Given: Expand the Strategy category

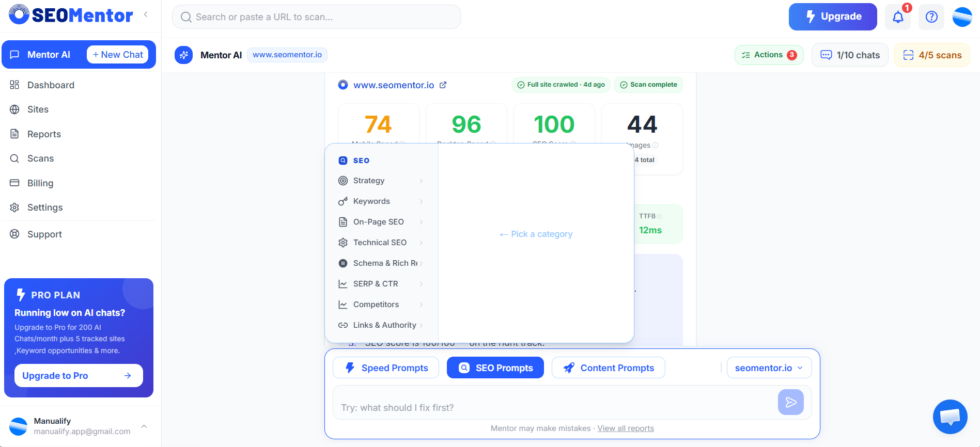Looking at the screenshot, I should pyautogui.click(x=381, y=181).
